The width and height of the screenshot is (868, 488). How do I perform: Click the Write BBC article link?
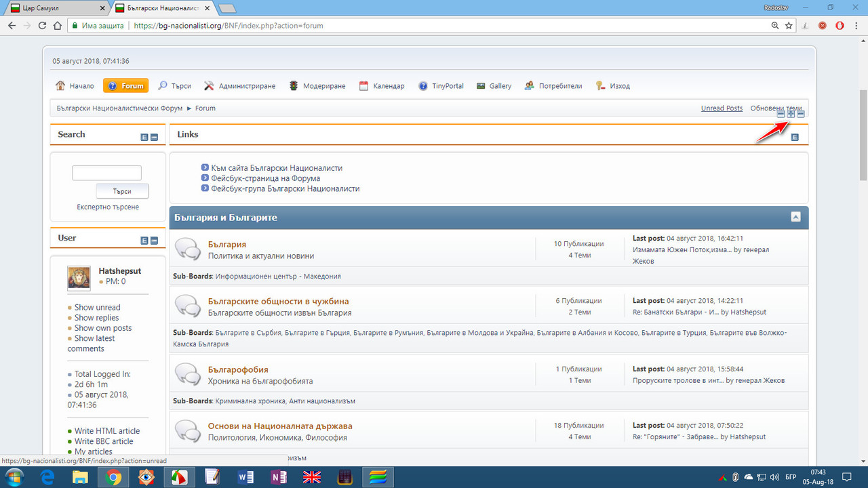click(x=104, y=441)
